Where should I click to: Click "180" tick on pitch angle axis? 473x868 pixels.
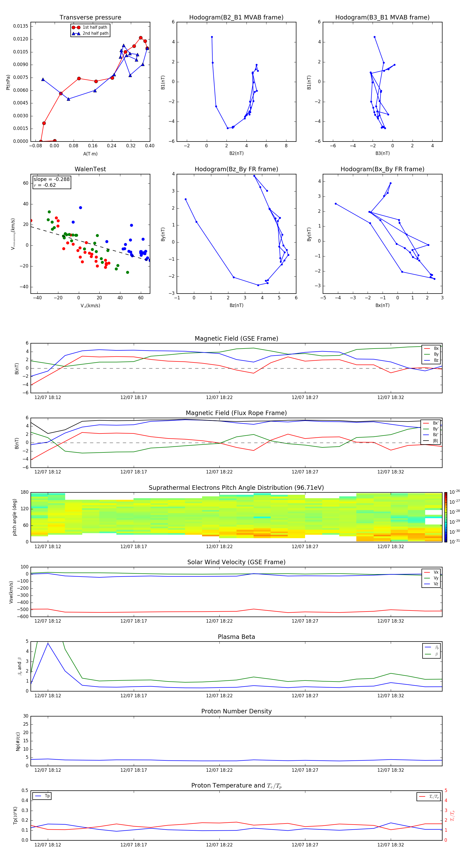(x=25, y=492)
